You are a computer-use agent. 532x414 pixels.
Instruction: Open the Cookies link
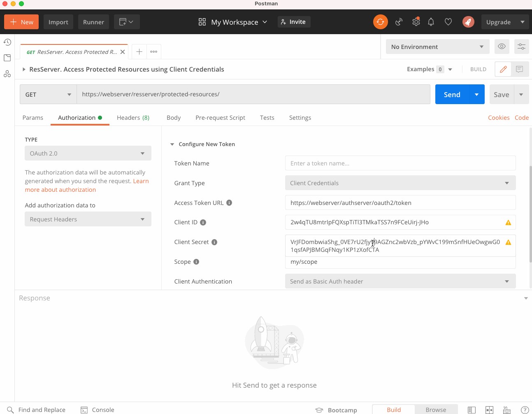pos(499,118)
